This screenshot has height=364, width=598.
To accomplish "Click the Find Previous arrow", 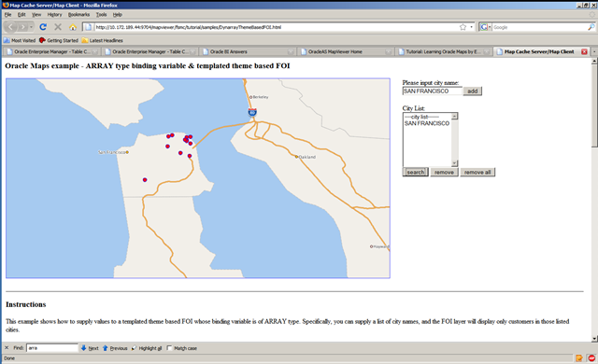I will (x=115, y=348).
